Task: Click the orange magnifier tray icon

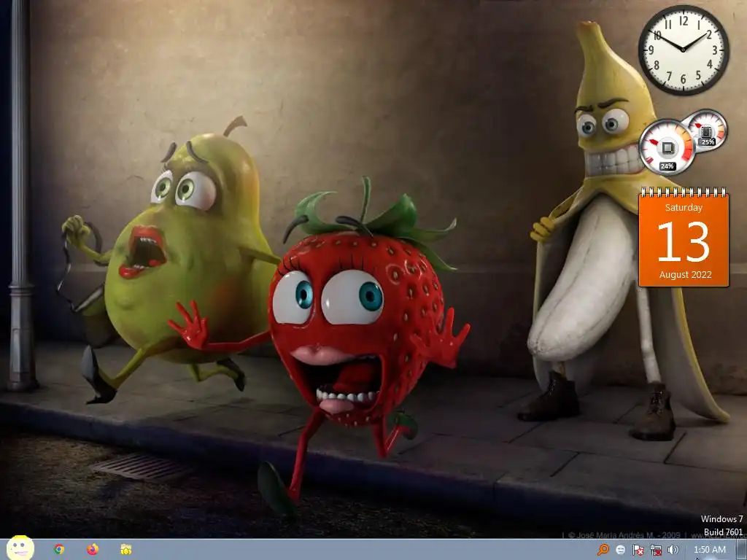Action: 603,550
